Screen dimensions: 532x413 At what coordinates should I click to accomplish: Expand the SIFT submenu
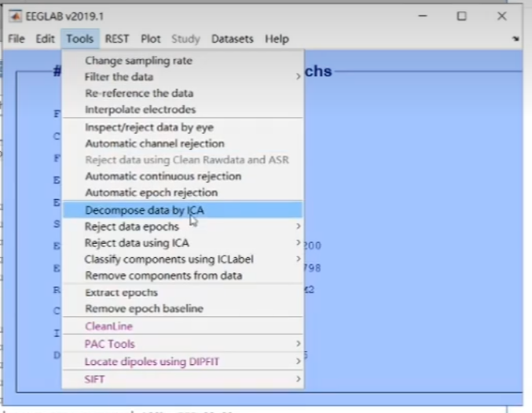coord(298,379)
